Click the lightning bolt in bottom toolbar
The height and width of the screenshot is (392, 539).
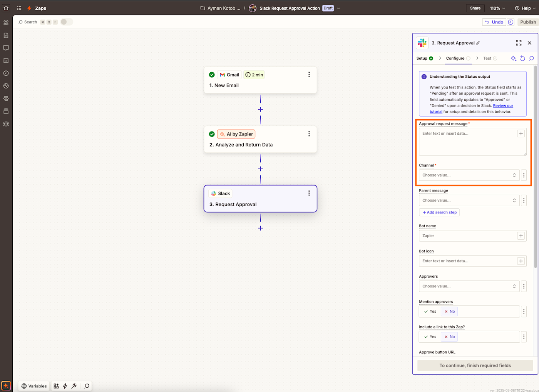tap(65, 386)
